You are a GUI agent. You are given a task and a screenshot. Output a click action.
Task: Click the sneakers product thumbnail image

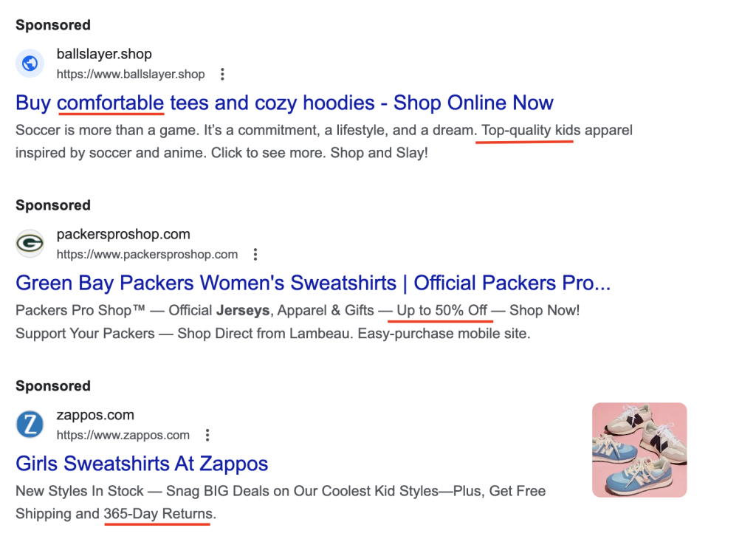coord(639,450)
